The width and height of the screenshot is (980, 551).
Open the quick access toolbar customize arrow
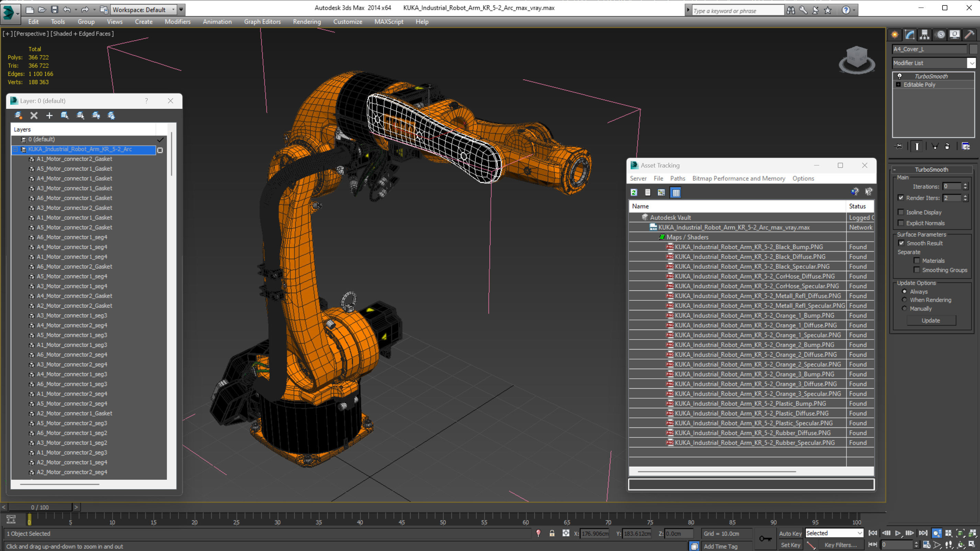tap(181, 10)
